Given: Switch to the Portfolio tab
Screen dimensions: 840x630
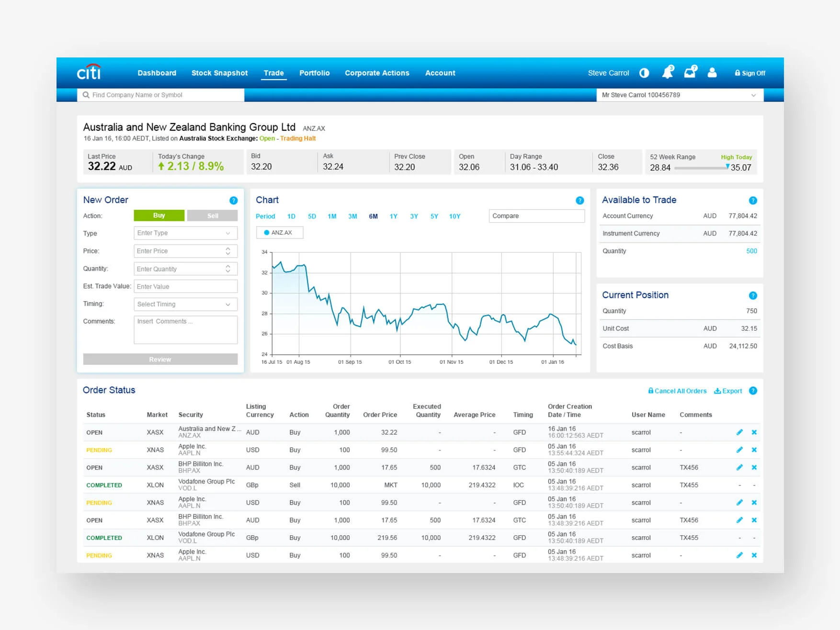Looking at the screenshot, I should click(x=314, y=73).
